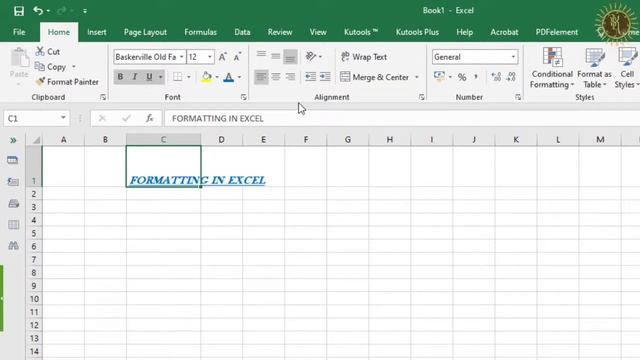The width and height of the screenshot is (640, 360).
Task: Apply accounting number format
Action: point(440,76)
